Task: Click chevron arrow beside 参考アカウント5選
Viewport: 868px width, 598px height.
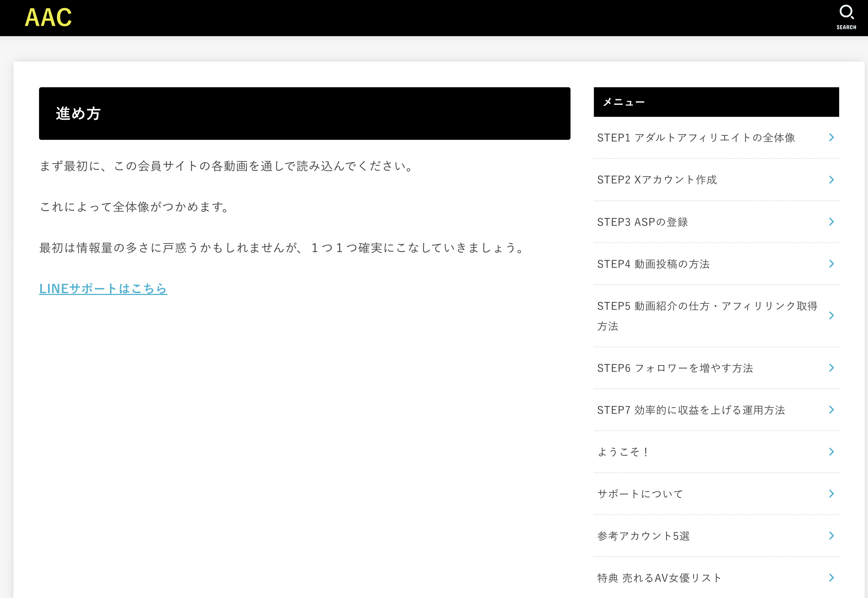Action: [831, 536]
